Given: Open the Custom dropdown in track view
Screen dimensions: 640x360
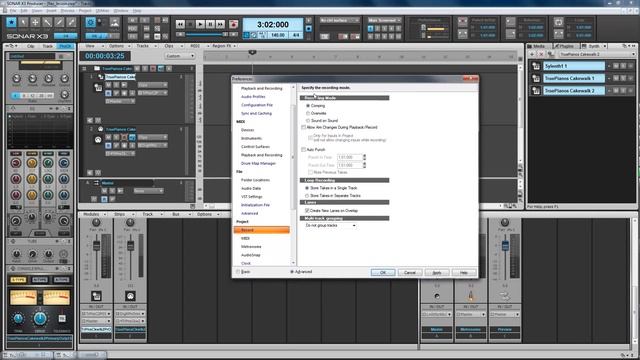Looking at the screenshot, I should coord(180,56).
